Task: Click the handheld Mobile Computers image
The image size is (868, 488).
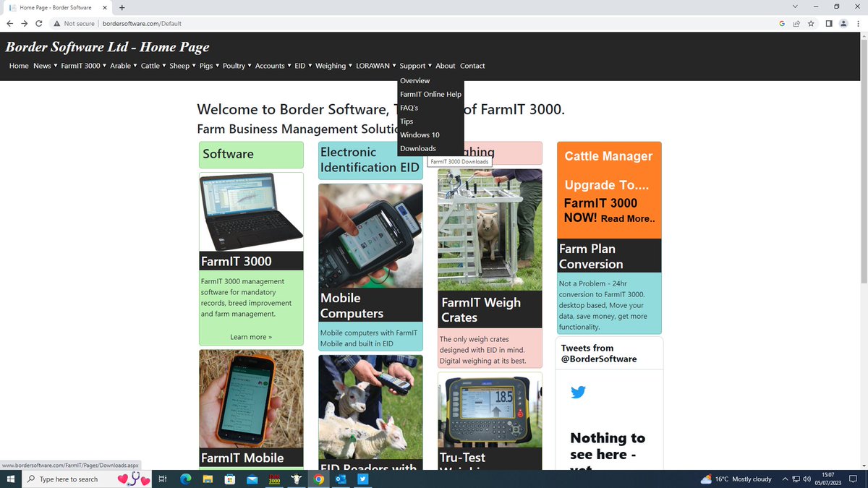Action: pyautogui.click(x=370, y=236)
